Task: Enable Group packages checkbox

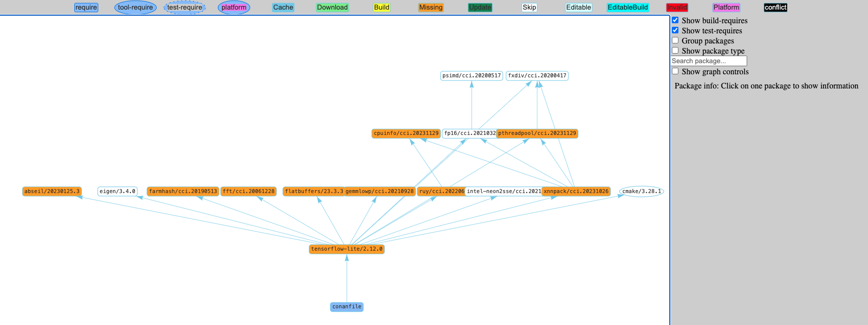Action: pyautogui.click(x=675, y=40)
